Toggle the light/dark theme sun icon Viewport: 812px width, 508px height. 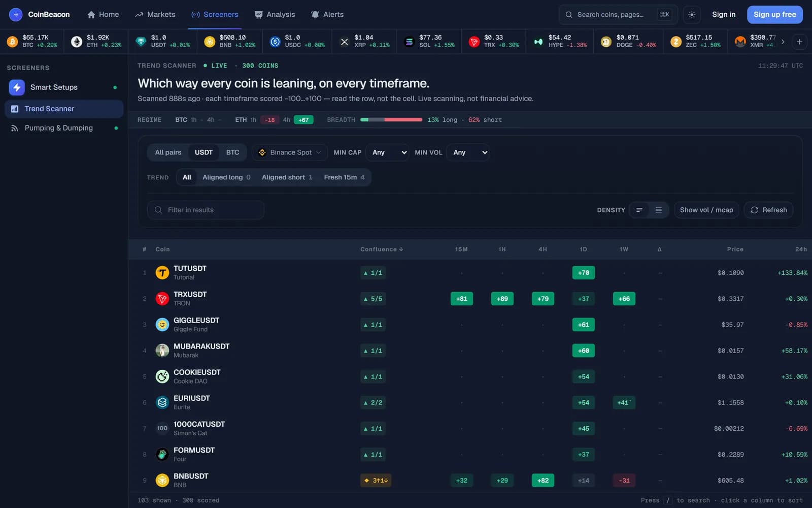(692, 15)
